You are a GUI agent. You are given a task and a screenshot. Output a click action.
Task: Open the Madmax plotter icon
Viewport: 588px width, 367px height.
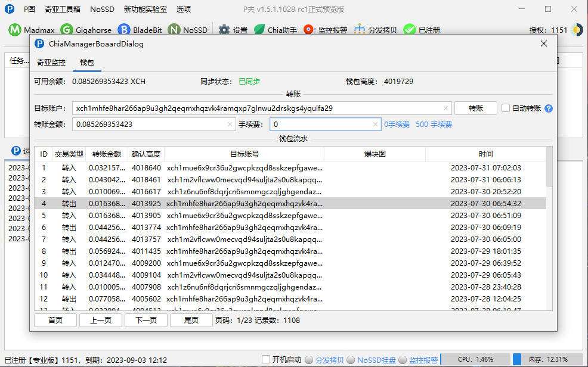(15, 30)
